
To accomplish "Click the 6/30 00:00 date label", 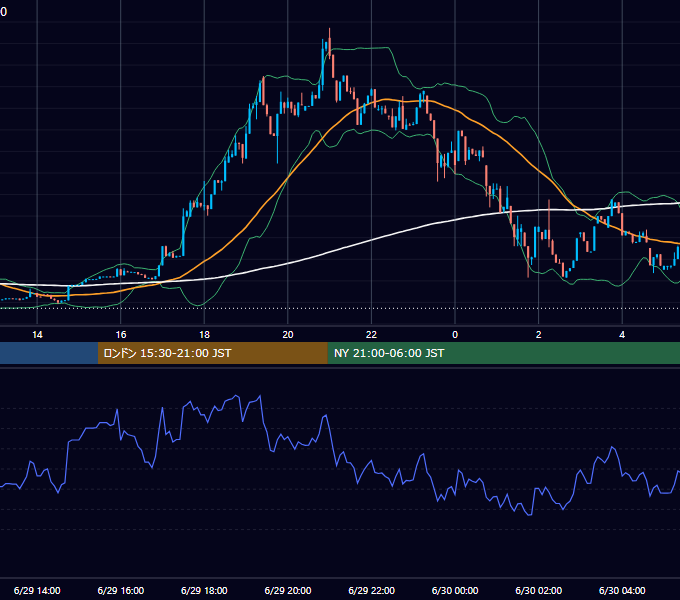I will 455,590.
